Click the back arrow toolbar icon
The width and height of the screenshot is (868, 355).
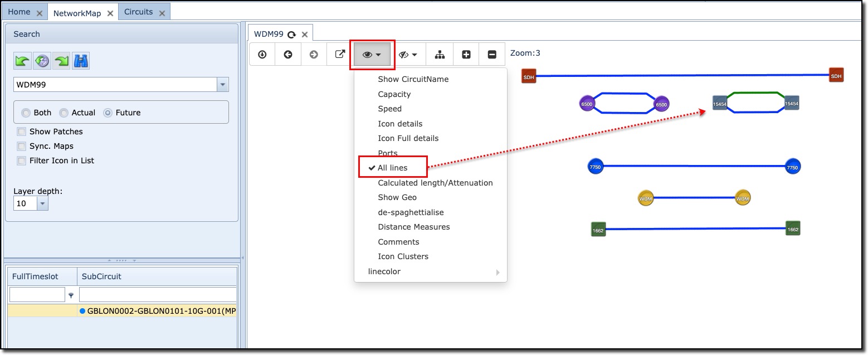pyautogui.click(x=288, y=55)
